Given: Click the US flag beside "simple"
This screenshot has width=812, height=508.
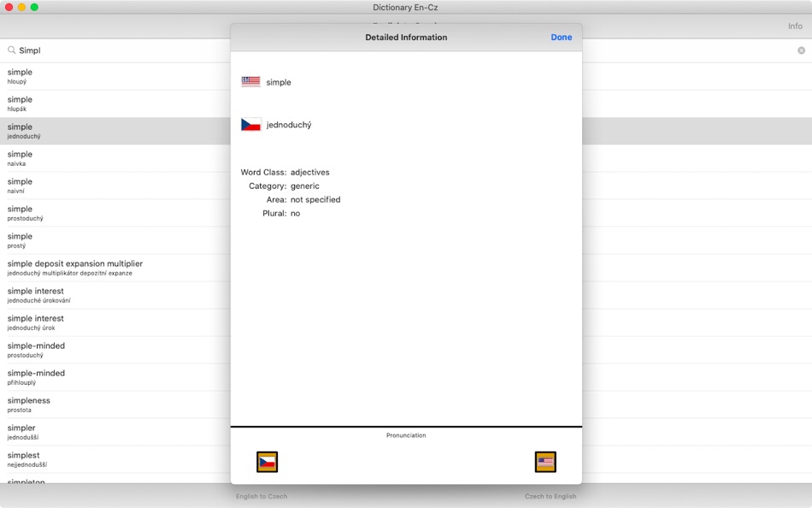Looking at the screenshot, I should tap(250, 81).
